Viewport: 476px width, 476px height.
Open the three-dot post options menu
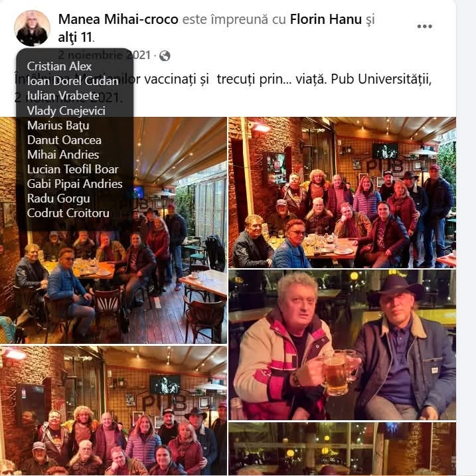pos(424,27)
